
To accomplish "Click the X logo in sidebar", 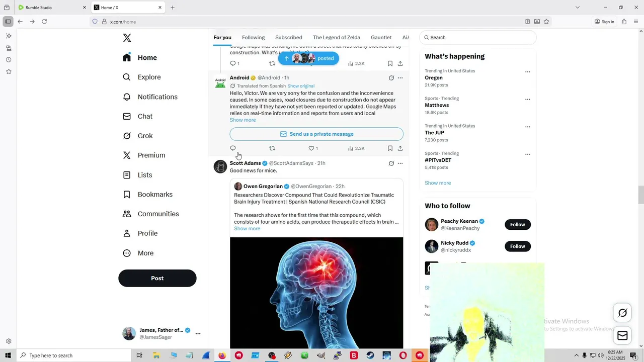I will click(x=127, y=38).
